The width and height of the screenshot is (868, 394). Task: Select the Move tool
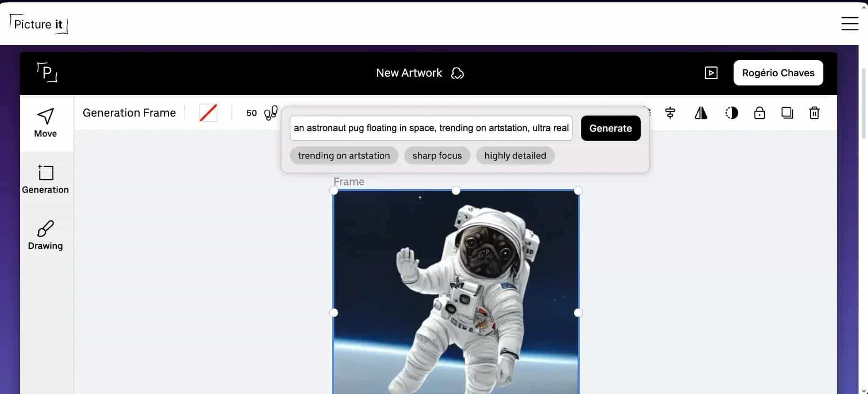(45, 123)
